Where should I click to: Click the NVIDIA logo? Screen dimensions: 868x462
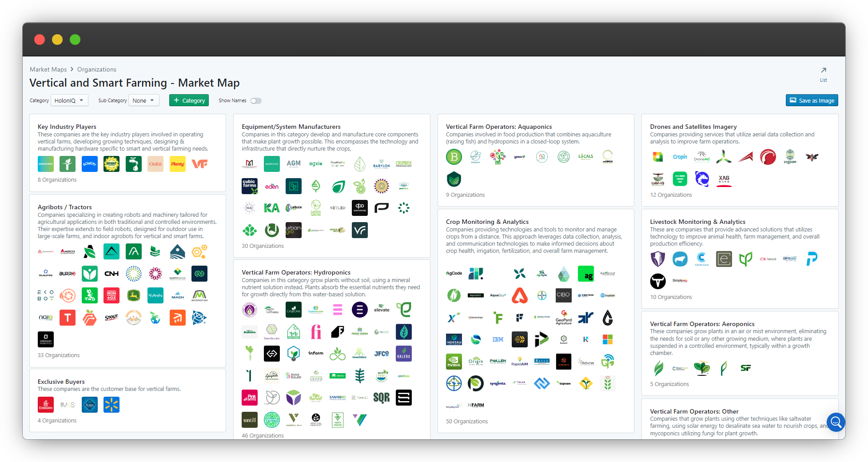point(454,362)
